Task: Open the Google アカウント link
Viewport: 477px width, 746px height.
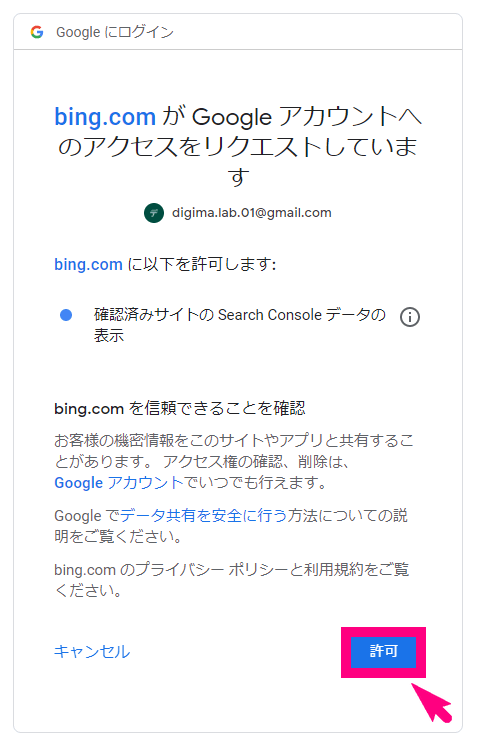Action: [119, 482]
